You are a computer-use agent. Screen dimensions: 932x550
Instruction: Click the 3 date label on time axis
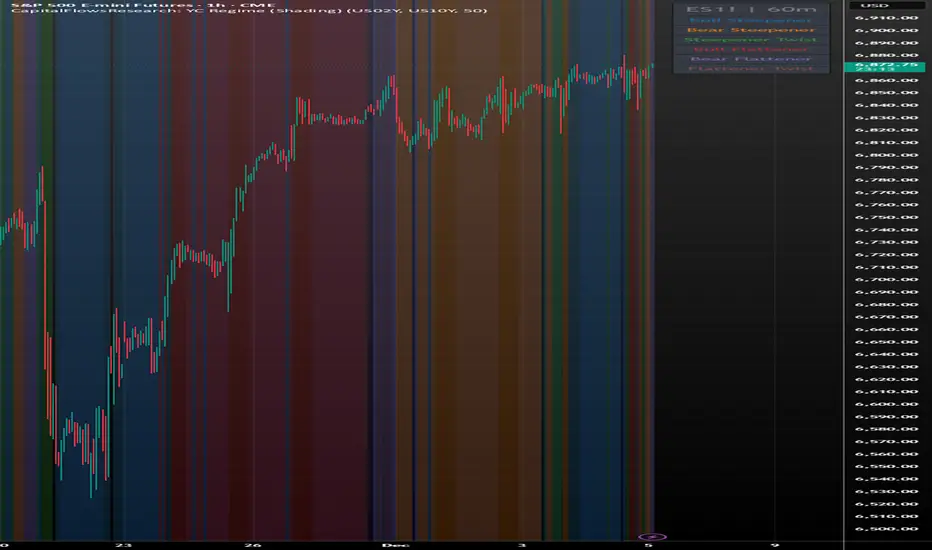point(522,545)
